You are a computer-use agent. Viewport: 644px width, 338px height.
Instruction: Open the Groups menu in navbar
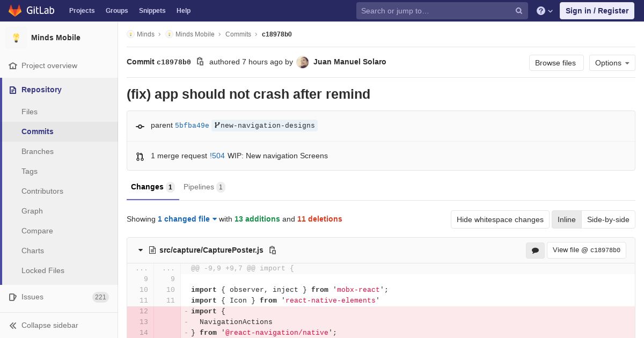pos(116,11)
